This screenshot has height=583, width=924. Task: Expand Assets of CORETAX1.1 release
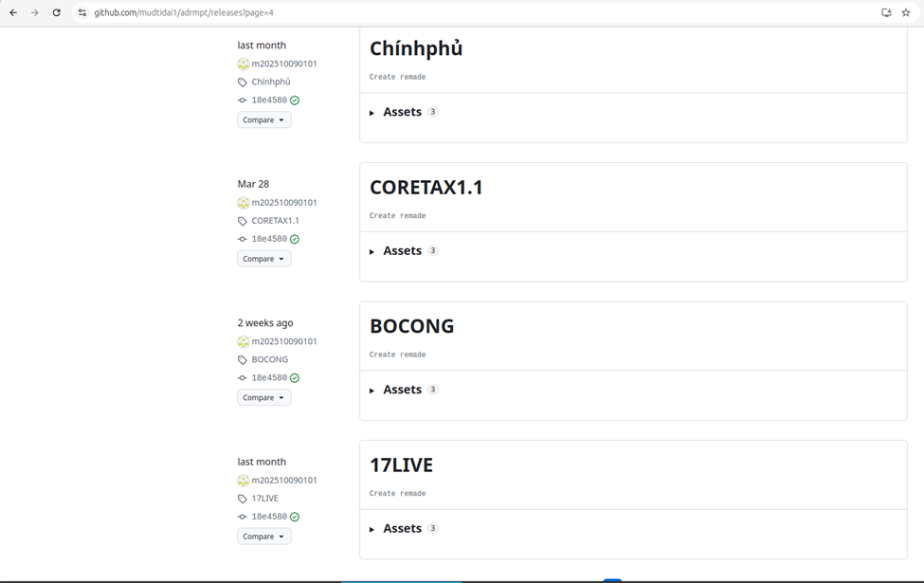403,250
